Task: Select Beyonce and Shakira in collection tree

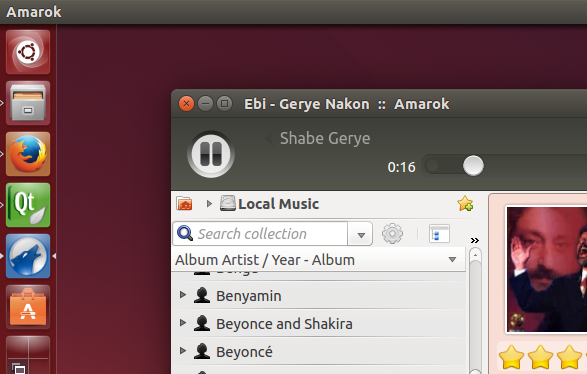Action: pyautogui.click(x=285, y=324)
